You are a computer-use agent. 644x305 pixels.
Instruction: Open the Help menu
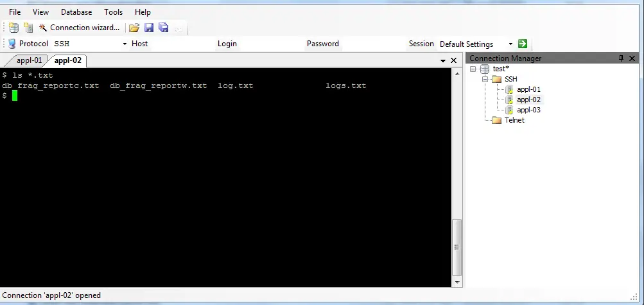click(x=143, y=12)
